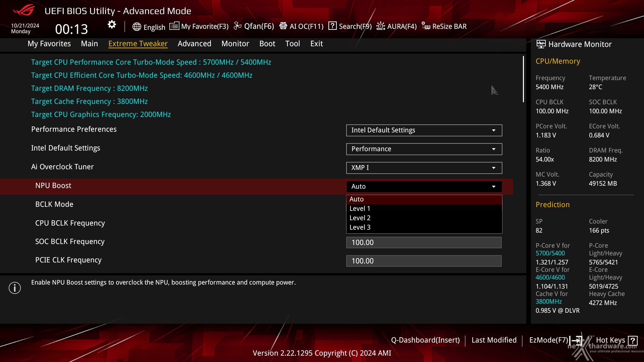Select Ai Overclock Tuner label
Screen dimensions: 644x362
click(62, 167)
